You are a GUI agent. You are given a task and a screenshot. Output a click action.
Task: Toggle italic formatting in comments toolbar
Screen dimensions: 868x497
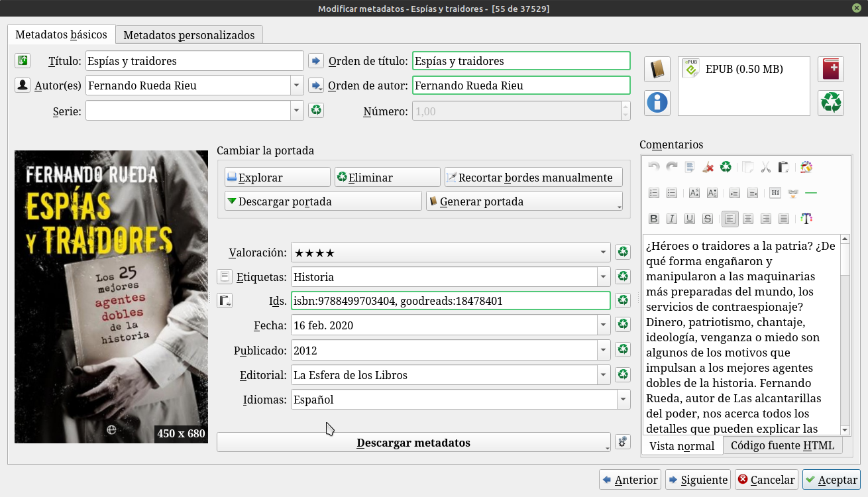[672, 219]
